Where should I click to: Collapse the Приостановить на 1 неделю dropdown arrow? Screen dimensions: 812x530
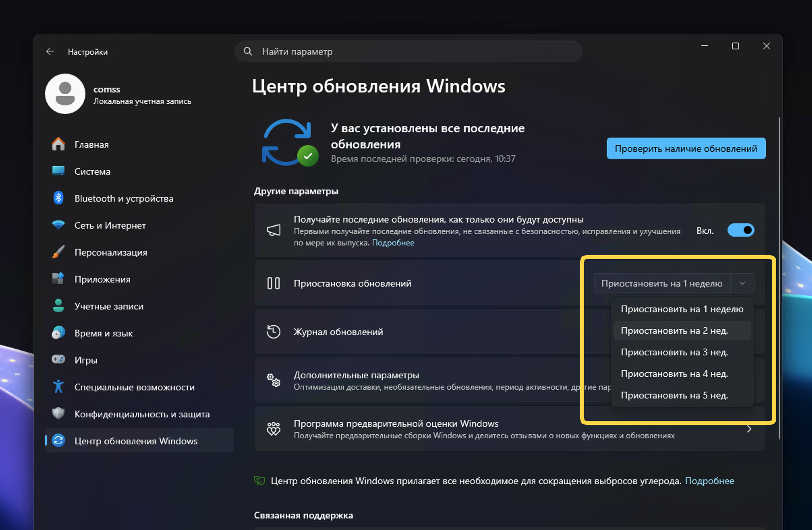[x=742, y=284]
